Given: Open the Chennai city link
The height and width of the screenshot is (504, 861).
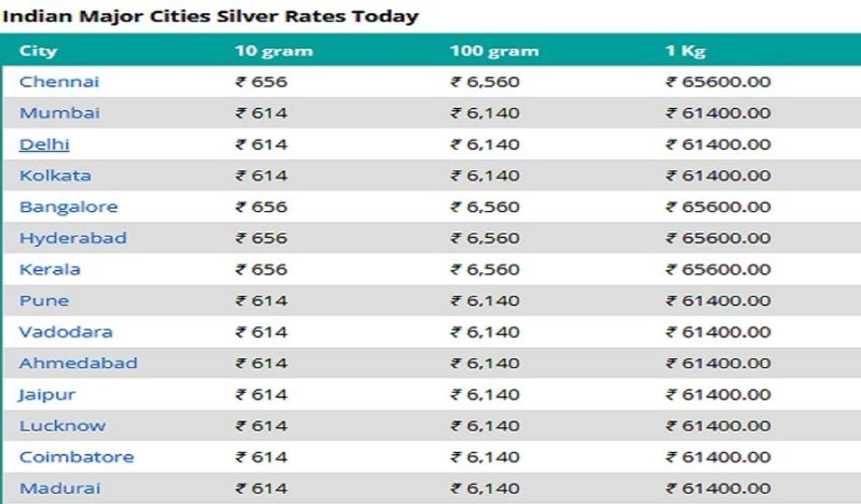Looking at the screenshot, I should tap(59, 82).
